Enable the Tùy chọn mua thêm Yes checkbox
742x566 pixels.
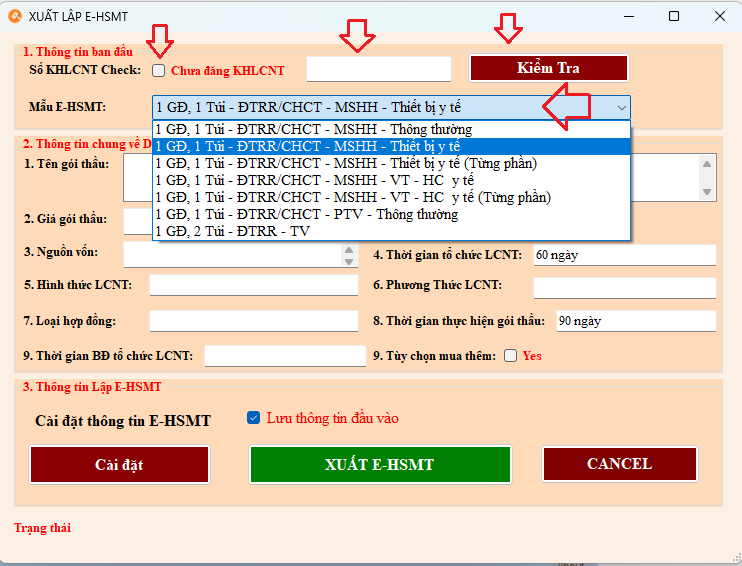[511, 356]
